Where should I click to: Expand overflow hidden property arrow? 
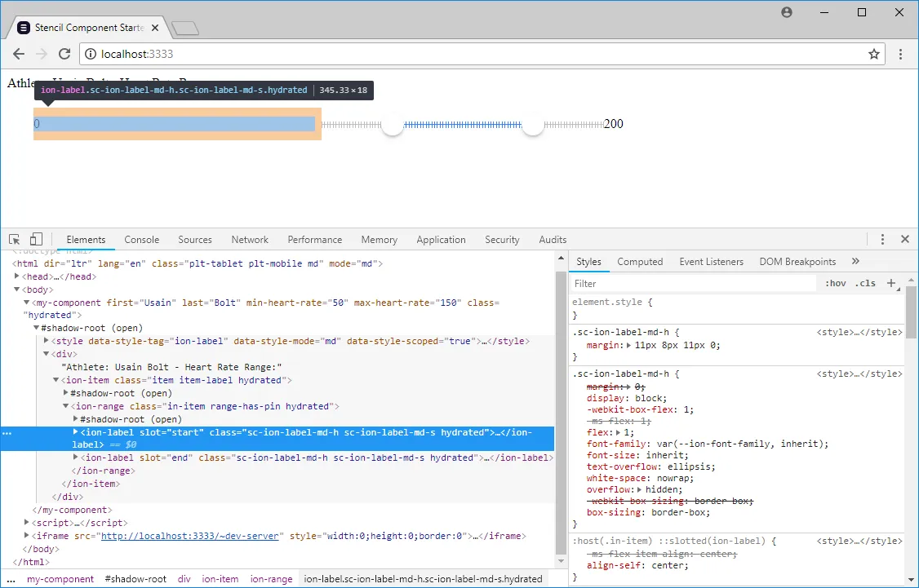640,489
